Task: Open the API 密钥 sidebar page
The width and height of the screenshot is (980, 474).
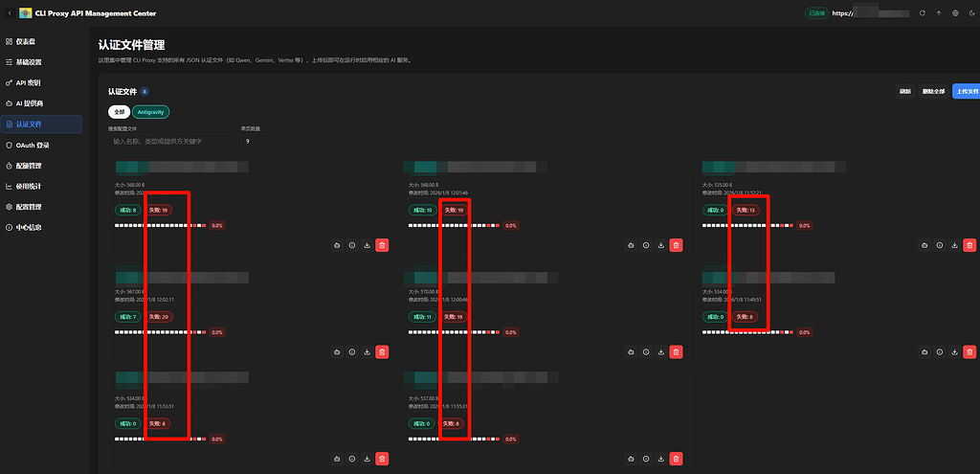Action: click(x=41, y=82)
